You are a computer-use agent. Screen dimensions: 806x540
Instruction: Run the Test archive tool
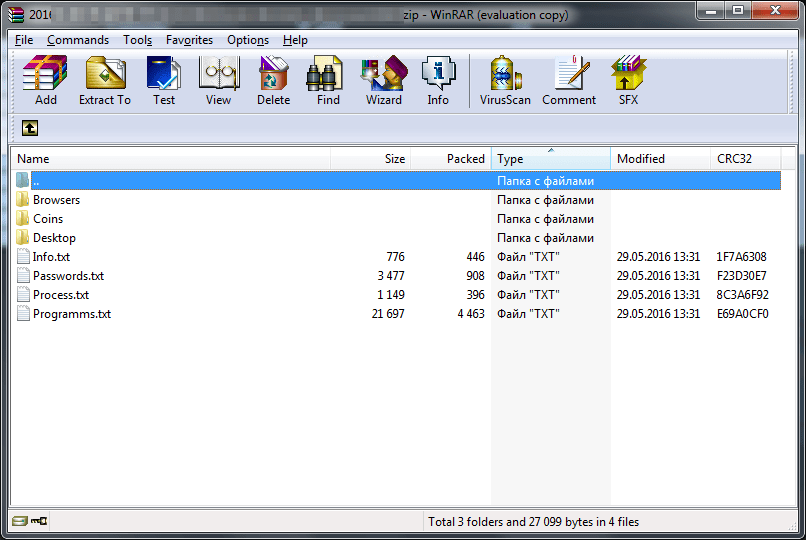tap(163, 80)
